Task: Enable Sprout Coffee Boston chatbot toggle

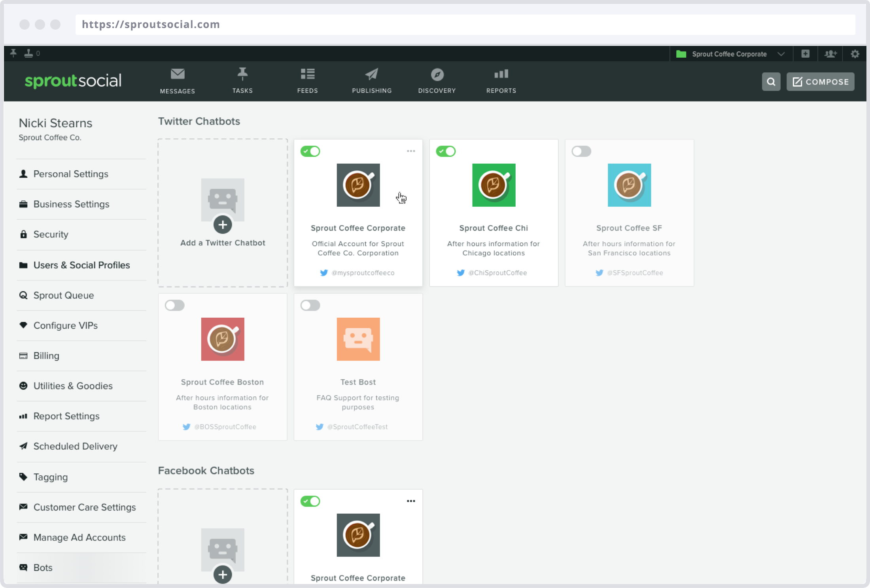Action: pyautogui.click(x=174, y=305)
